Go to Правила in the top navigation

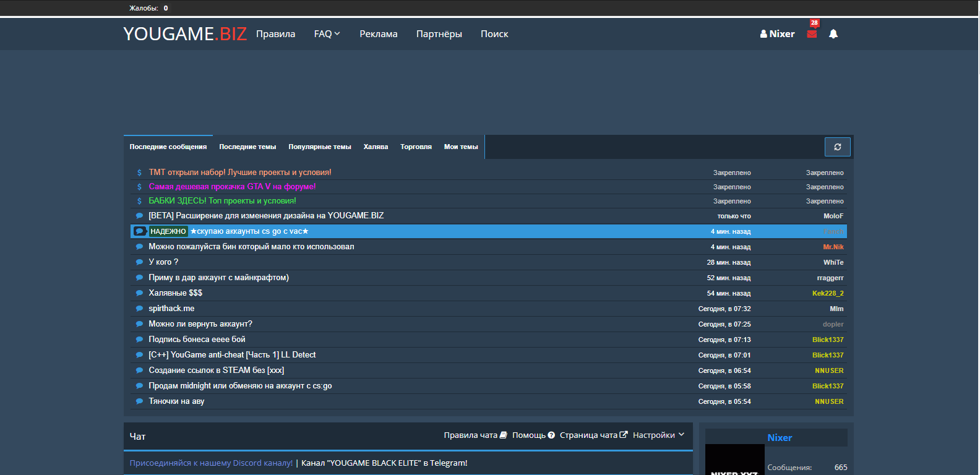click(x=275, y=34)
